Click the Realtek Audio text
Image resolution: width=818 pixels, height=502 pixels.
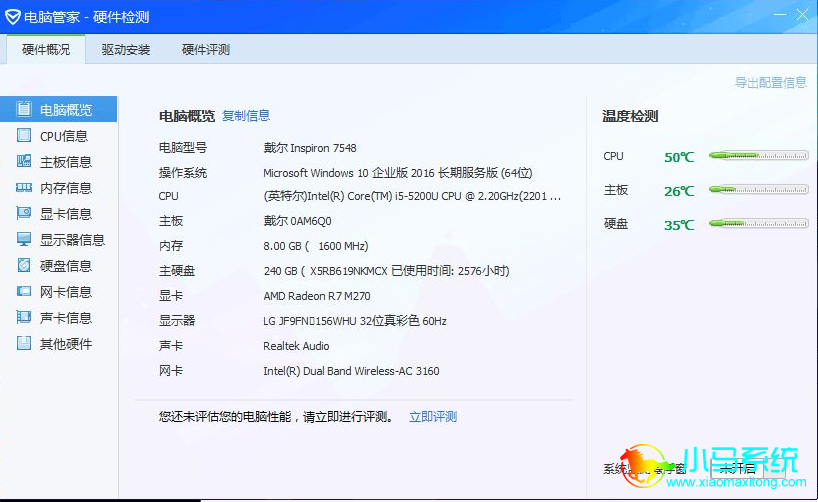click(296, 346)
